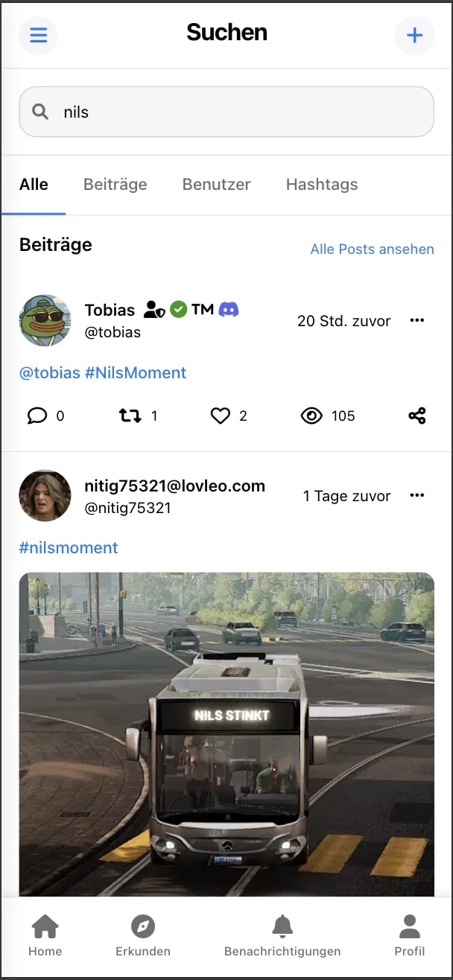The image size is (453, 980).
Task: Go to Benachrichtigungen bell in bottom bar
Action: (x=282, y=936)
